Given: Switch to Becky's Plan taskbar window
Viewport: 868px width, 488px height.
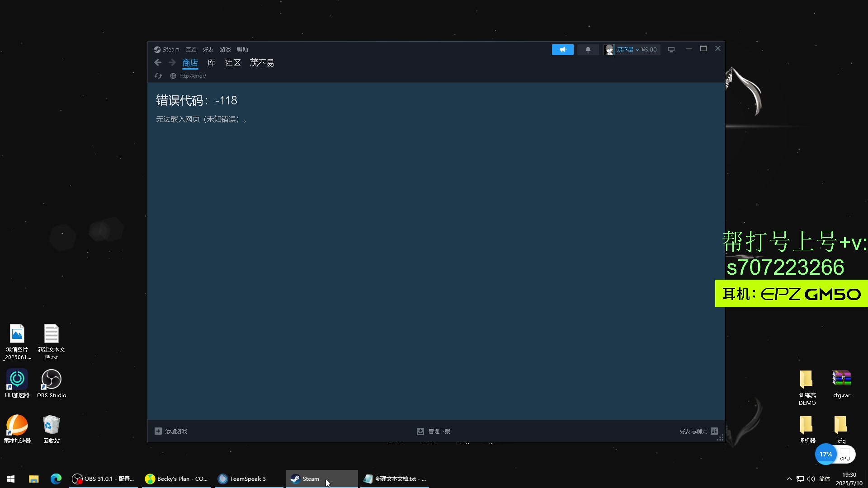Looking at the screenshot, I should (x=176, y=479).
